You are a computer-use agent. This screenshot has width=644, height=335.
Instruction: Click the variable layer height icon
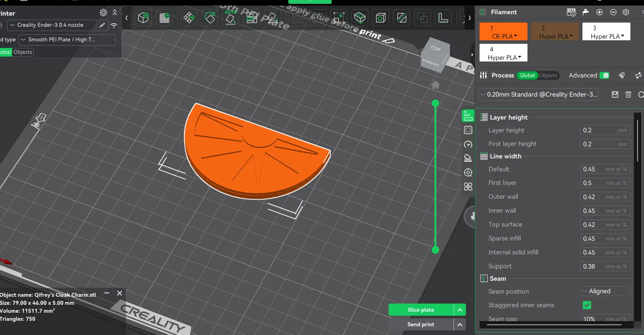tap(360, 18)
